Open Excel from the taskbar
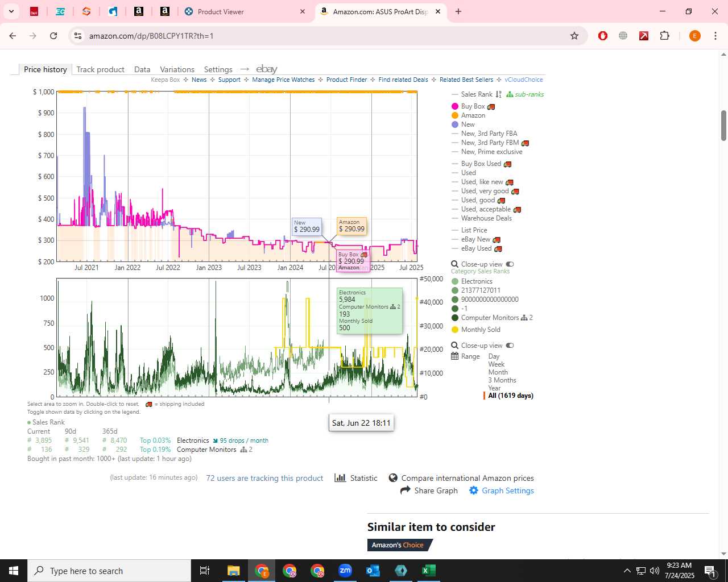The height and width of the screenshot is (582, 728). (429, 571)
